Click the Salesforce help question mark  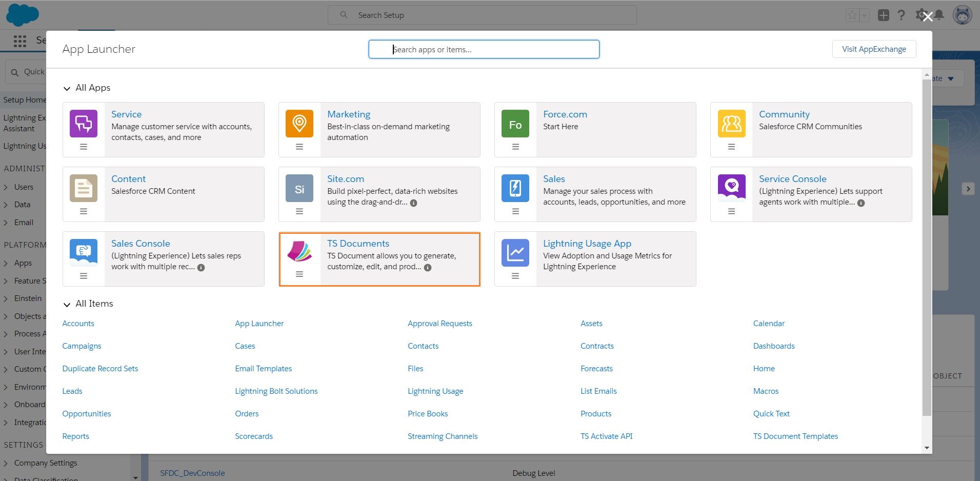pos(902,15)
